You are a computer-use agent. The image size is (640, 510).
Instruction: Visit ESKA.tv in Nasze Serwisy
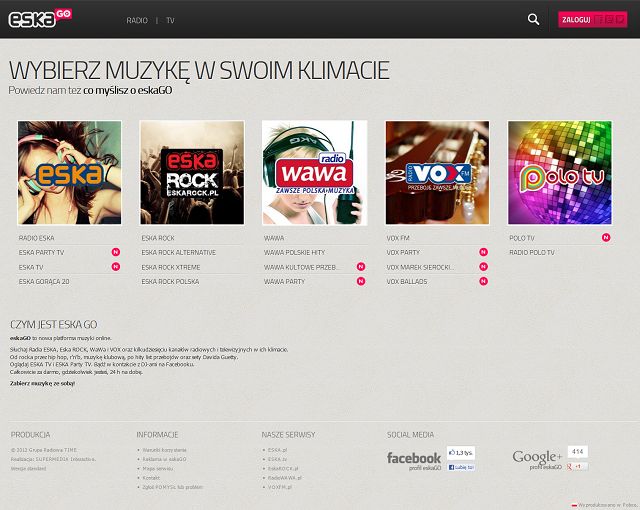click(x=278, y=459)
